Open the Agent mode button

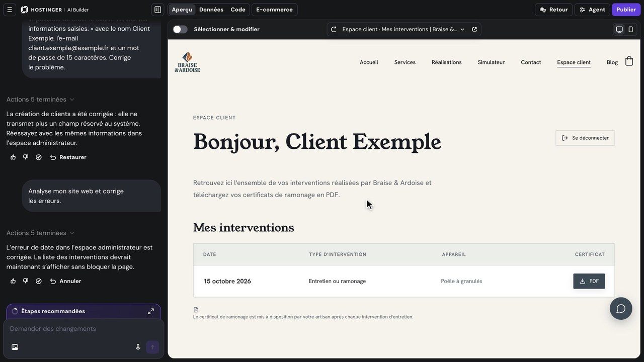[x=592, y=10]
